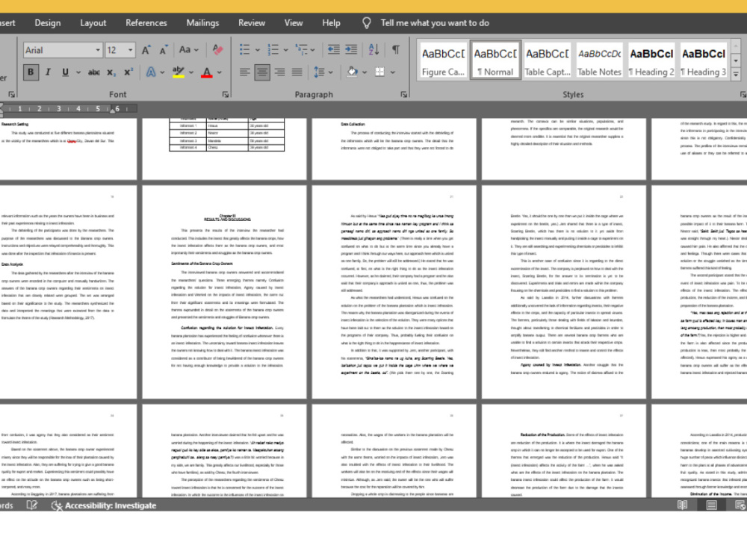747x560 pixels.
Task: Click Accessibility: Investigate in status bar
Action: click(x=104, y=505)
